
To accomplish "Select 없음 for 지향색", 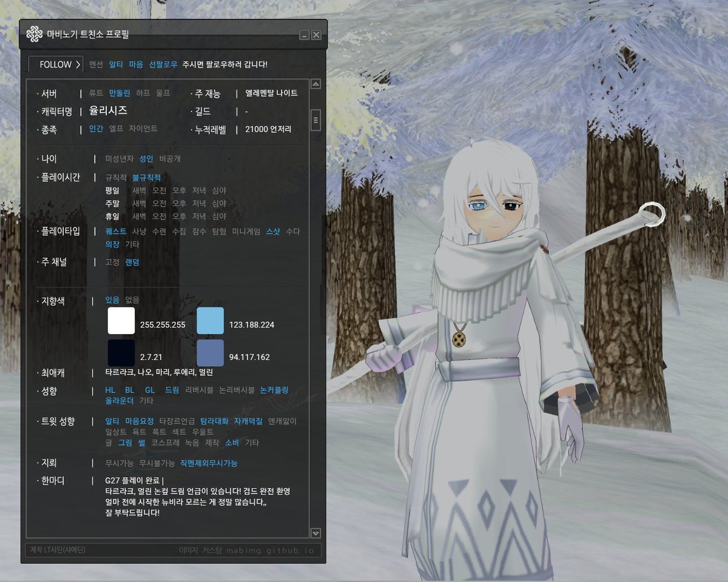I will (x=132, y=300).
